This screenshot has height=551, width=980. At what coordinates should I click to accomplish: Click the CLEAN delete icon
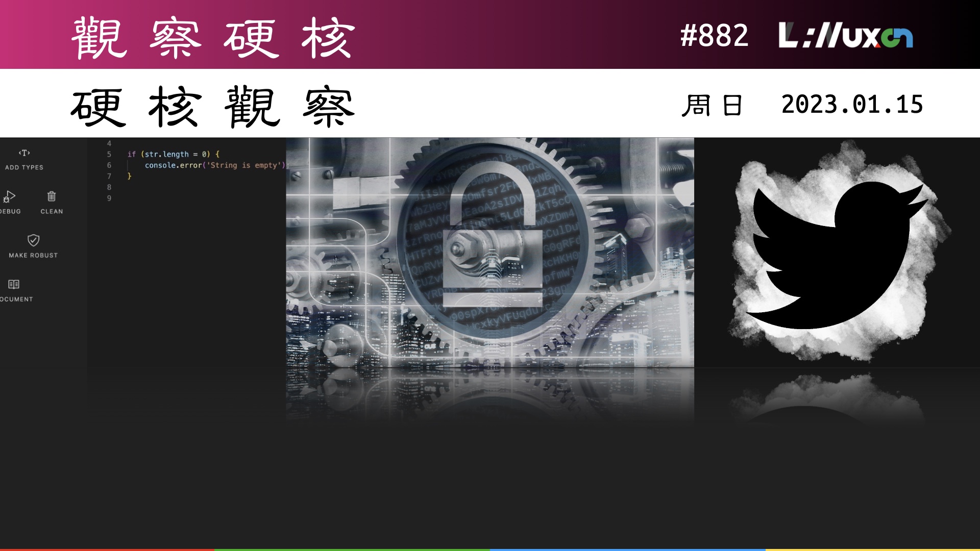click(51, 196)
